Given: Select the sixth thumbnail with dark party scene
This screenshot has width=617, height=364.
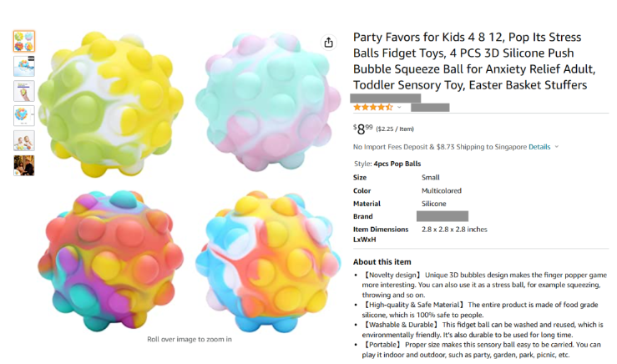Looking at the screenshot, I should point(23,165).
